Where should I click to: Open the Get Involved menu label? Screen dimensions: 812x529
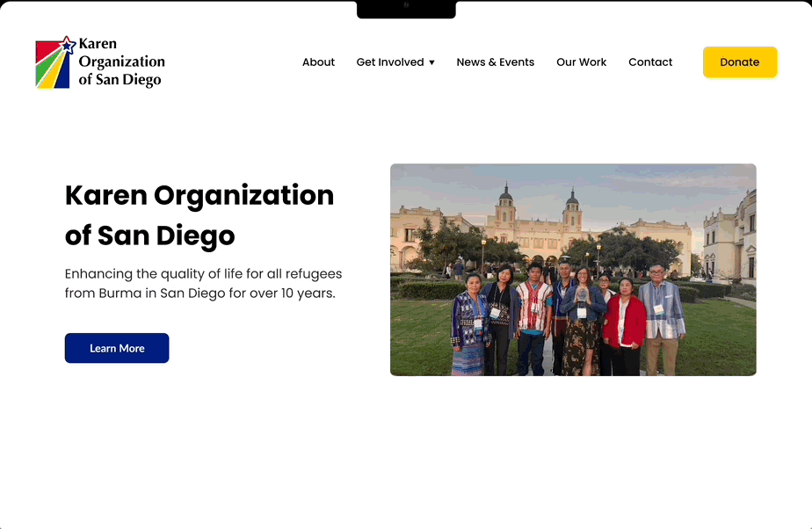tap(390, 62)
